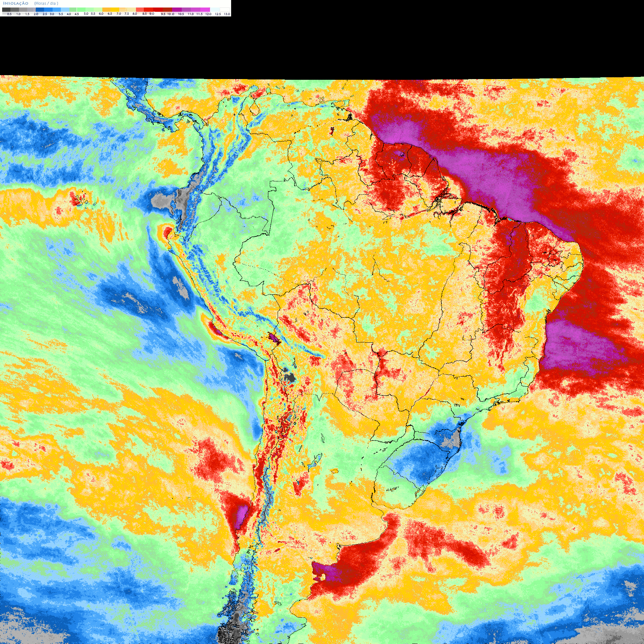Click the "9.5" legend value
This screenshot has height=644, width=644.
point(163,14)
